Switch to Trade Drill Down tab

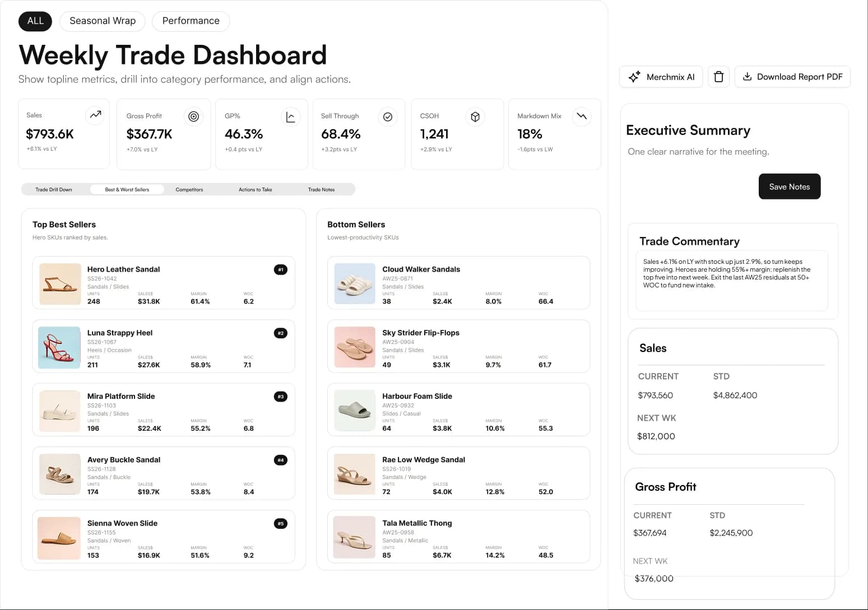pos(54,189)
